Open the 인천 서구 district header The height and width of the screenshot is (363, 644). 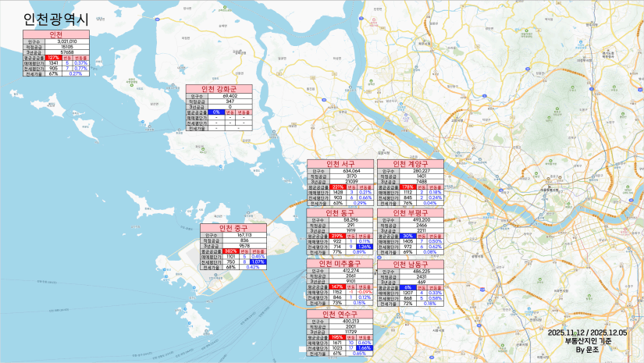(x=340, y=164)
